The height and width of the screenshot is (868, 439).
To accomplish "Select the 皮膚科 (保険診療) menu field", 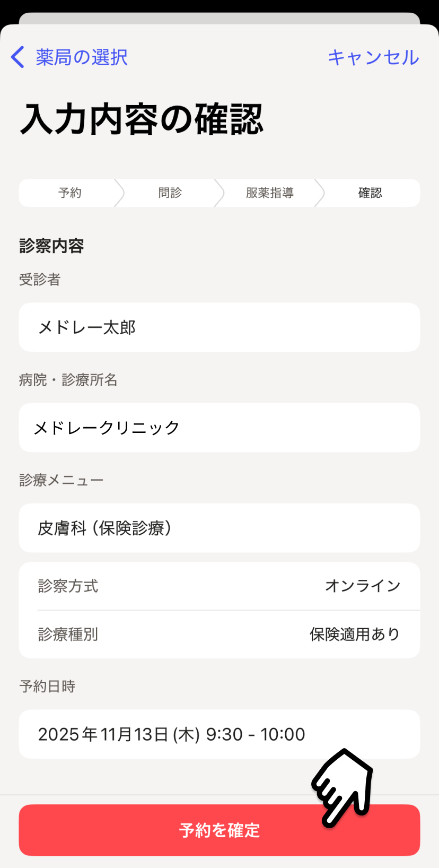I will pos(219,528).
